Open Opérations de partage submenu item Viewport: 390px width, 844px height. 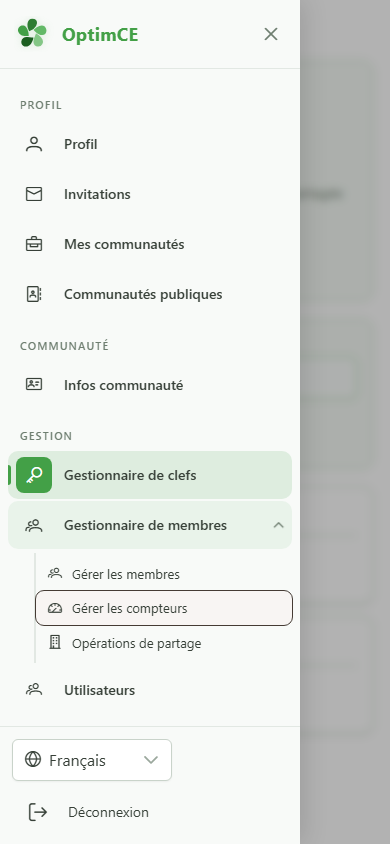click(164, 643)
